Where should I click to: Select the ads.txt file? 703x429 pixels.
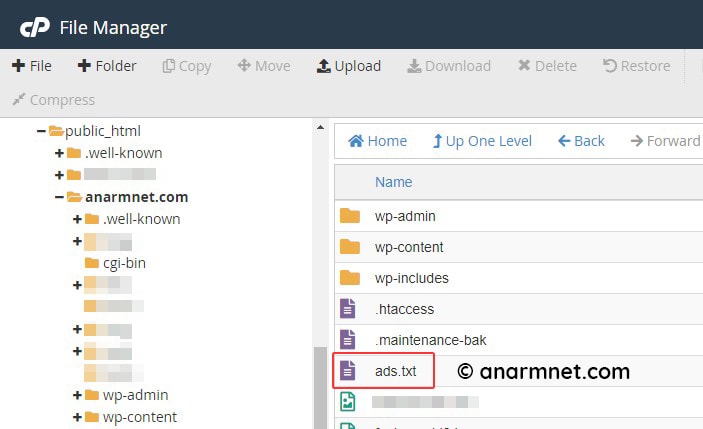(x=395, y=371)
